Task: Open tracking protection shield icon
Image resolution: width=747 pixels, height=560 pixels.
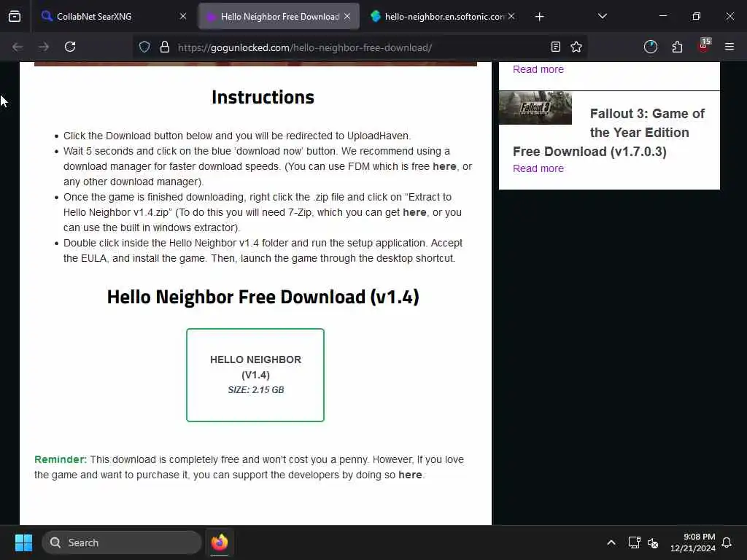Action: [144, 47]
